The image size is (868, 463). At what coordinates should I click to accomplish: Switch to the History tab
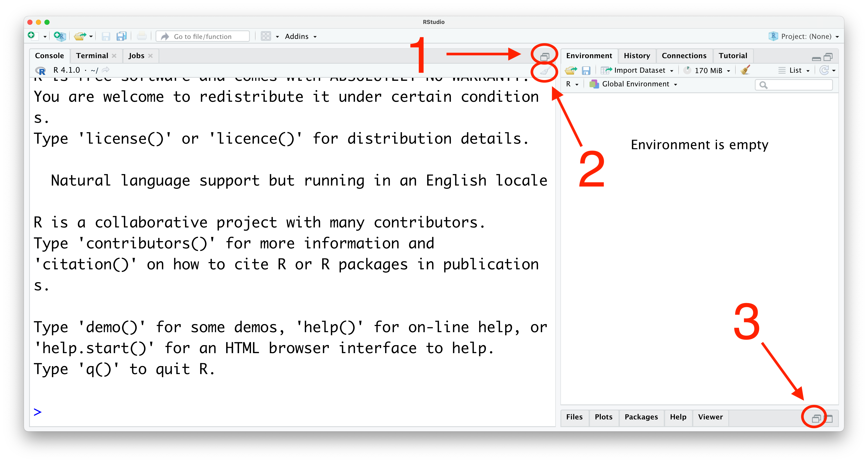pos(635,56)
